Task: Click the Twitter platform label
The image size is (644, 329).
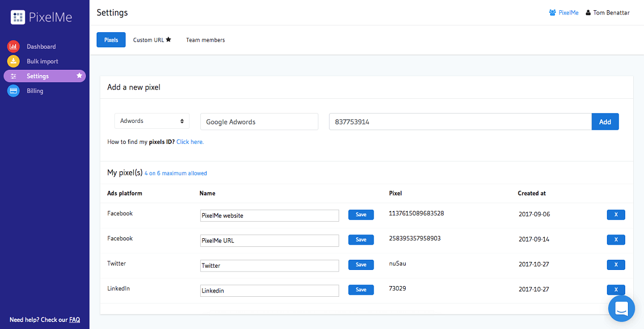Action: point(117,264)
